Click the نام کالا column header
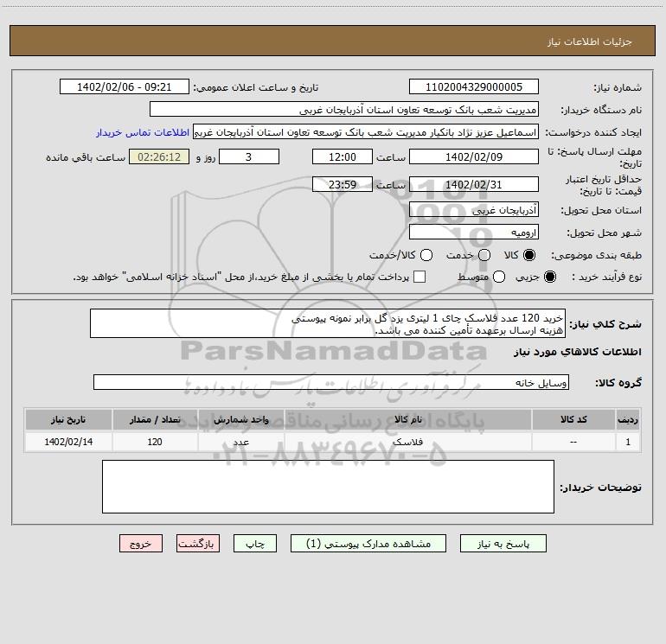The image size is (666, 644). [407, 419]
